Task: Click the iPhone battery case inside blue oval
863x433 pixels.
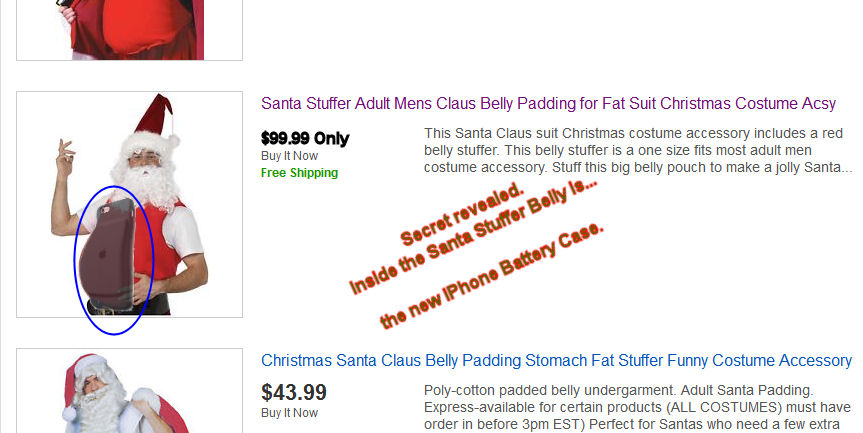Action: coord(112,255)
